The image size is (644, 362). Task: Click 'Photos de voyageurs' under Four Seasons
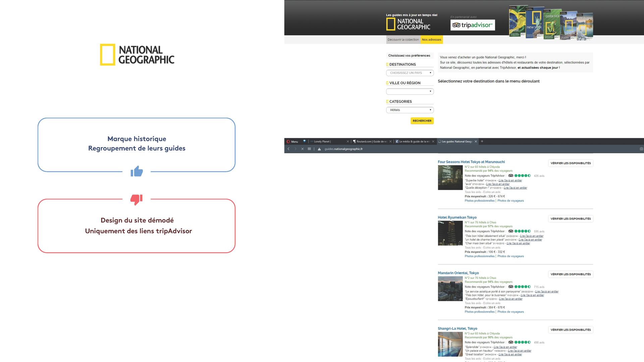511,201
